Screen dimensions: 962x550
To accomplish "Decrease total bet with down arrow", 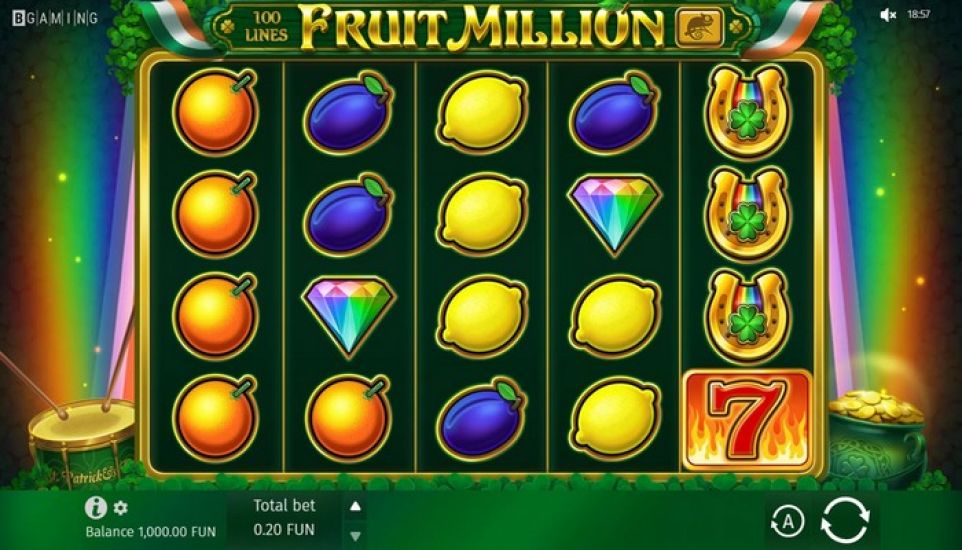I will pyautogui.click(x=355, y=535).
